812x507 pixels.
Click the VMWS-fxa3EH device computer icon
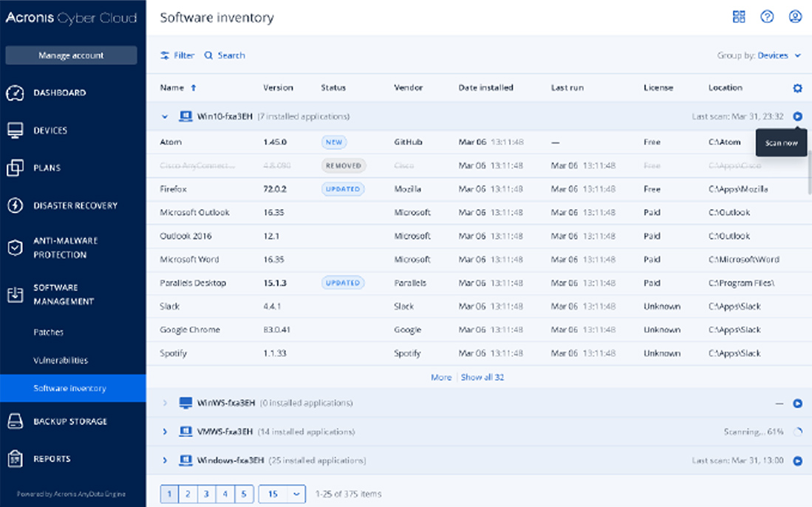185,432
